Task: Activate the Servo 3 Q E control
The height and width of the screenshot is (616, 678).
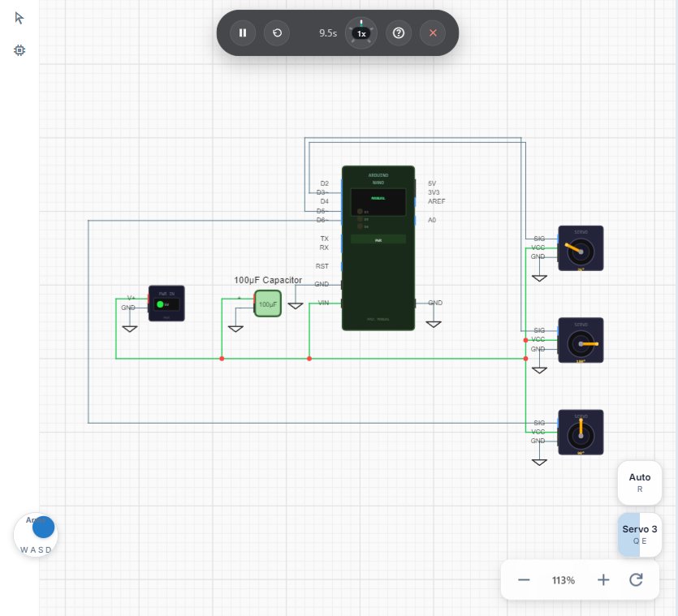Action: 640,534
